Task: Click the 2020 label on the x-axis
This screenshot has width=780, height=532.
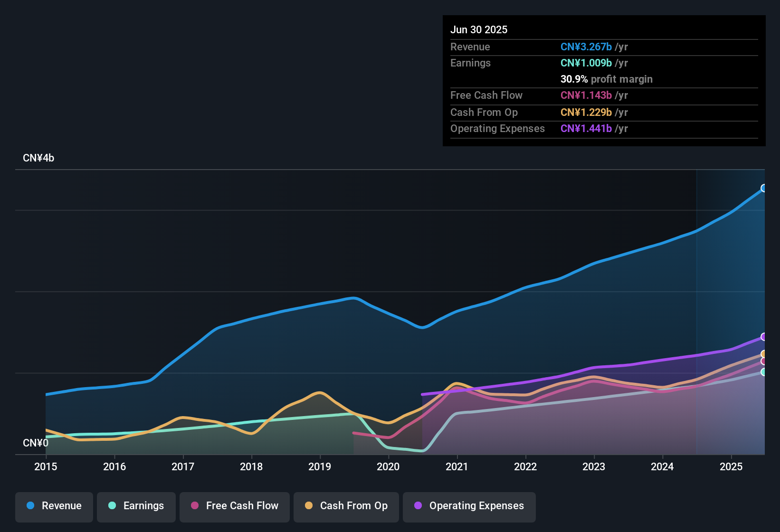Action: pyautogui.click(x=388, y=467)
